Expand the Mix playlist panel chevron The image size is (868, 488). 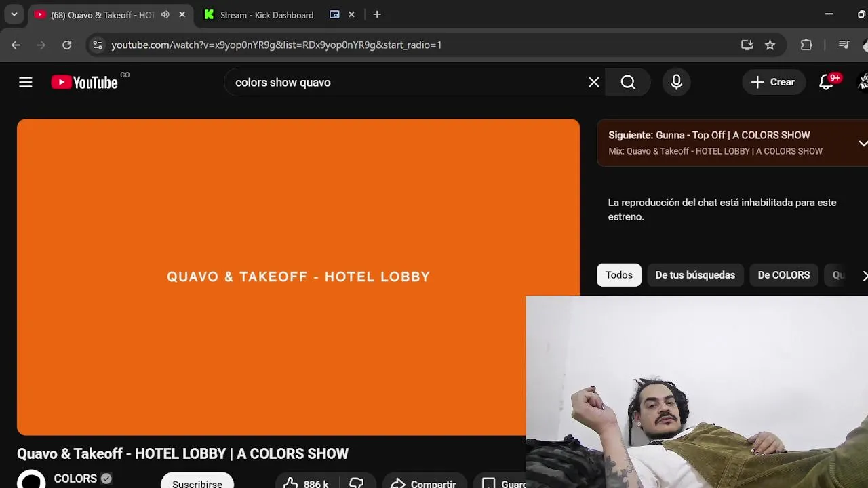[x=863, y=143]
